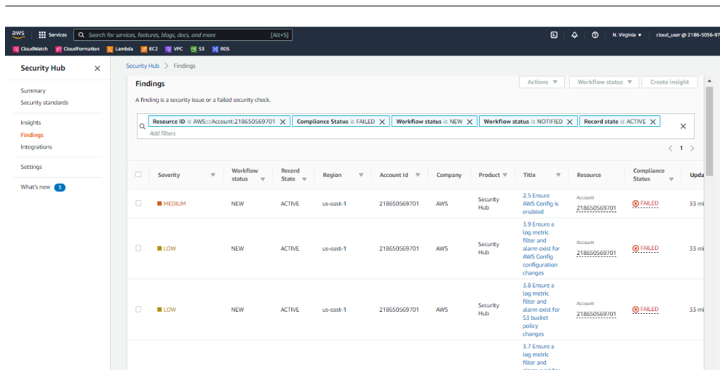Click the Create insight button
Viewport: 724px width, 378px height.
[x=670, y=82]
